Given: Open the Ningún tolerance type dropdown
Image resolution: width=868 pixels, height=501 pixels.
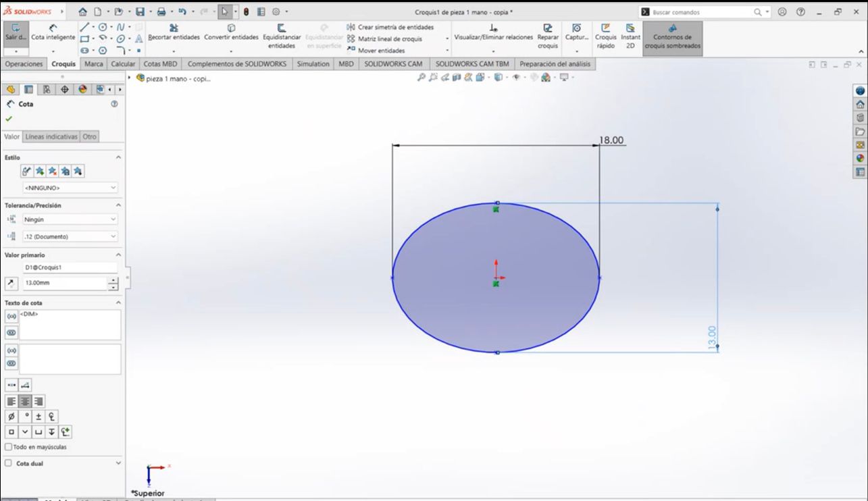Looking at the screenshot, I should (70, 219).
